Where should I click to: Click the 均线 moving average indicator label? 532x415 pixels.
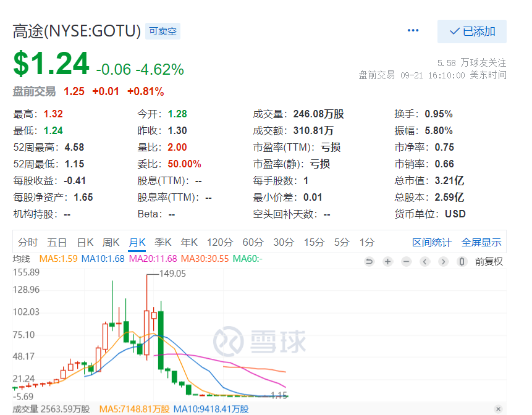[x=22, y=259]
